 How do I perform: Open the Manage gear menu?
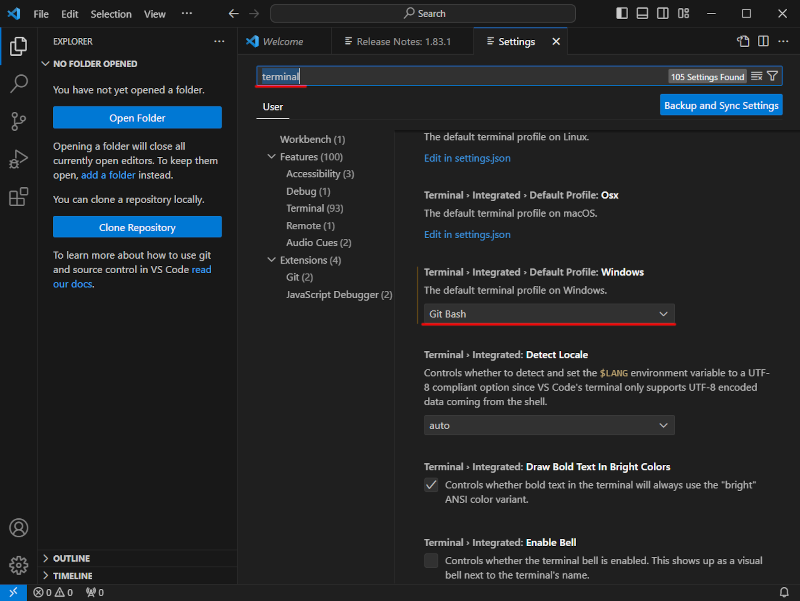[x=18, y=565]
